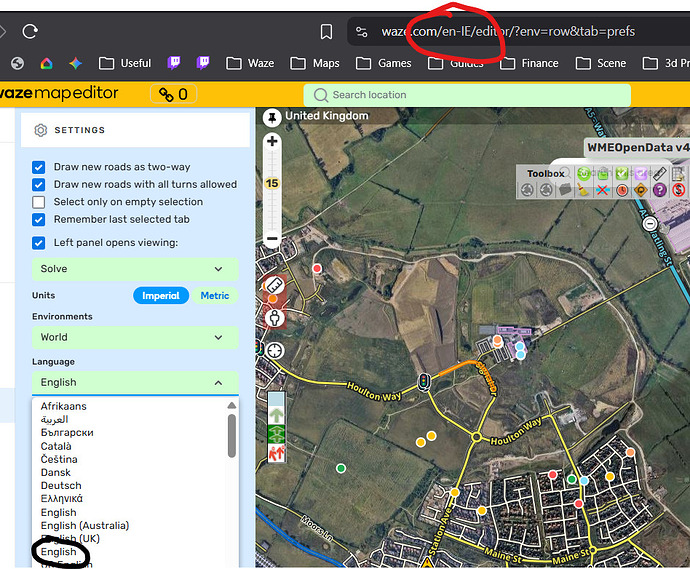The width and height of the screenshot is (690, 569).
Task: Click the Toolbox black ruler icon
Action: [659, 174]
